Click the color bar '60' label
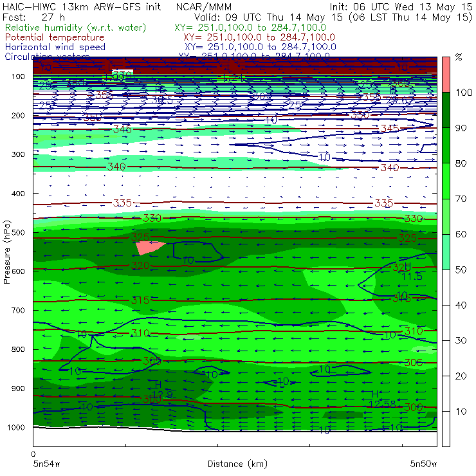The image size is (476, 476). (x=461, y=234)
